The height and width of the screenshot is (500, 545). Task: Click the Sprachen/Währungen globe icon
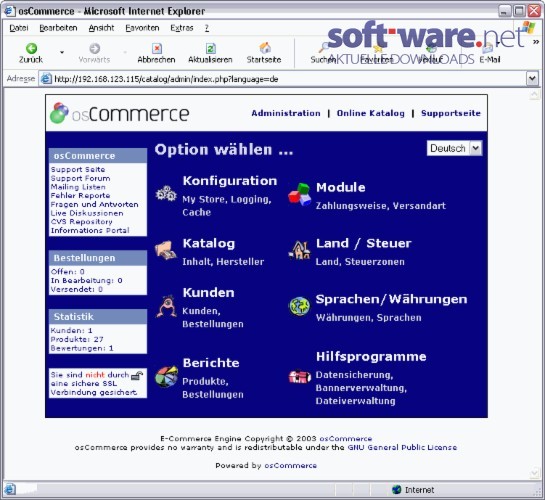(299, 306)
